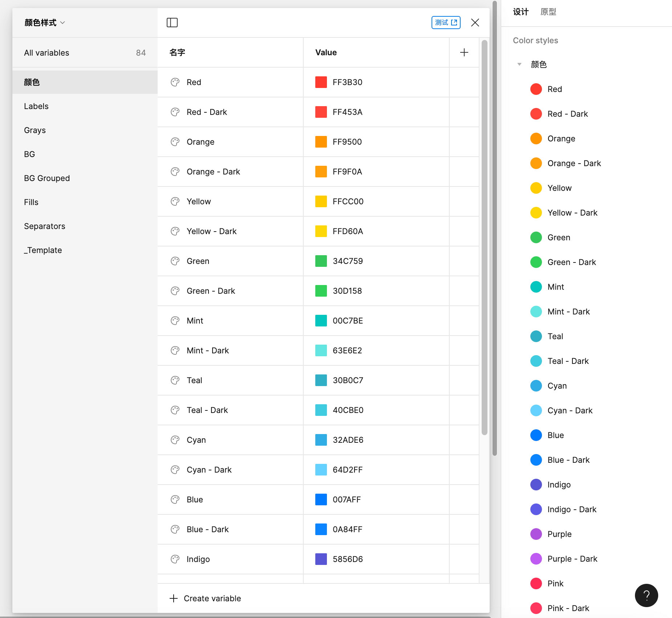
Task: Switch to the 设计 tab
Action: (521, 12)
